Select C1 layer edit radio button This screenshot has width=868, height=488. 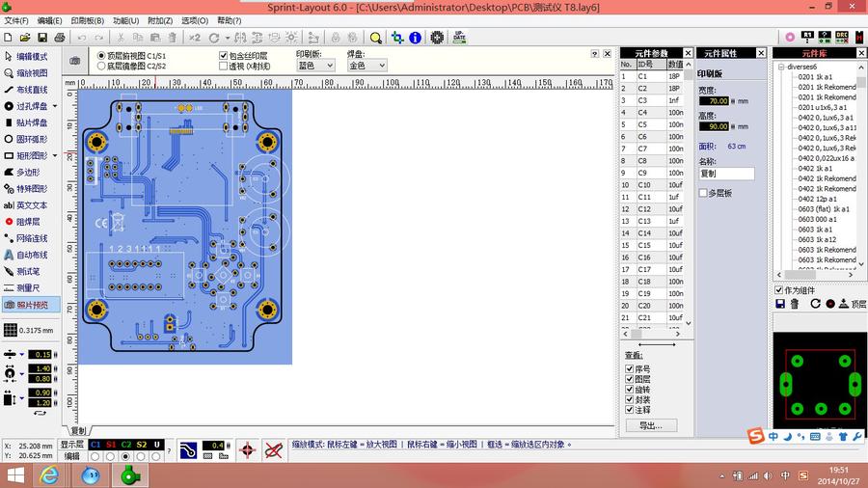pos(95,456)
